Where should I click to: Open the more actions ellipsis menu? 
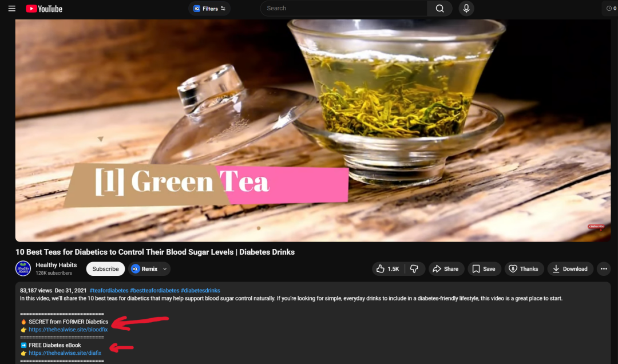[603, 269]
